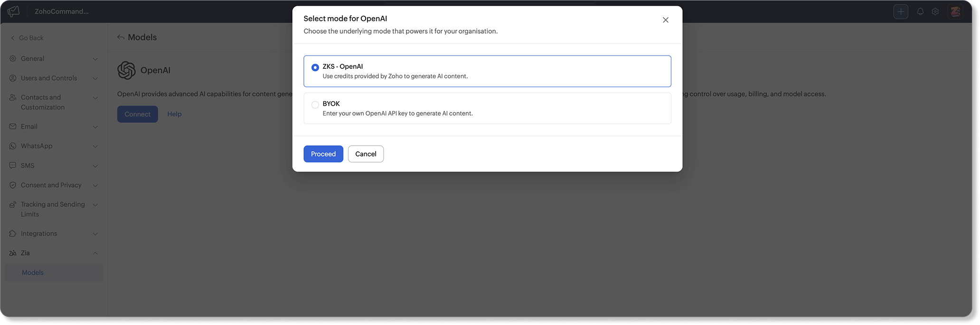The width and height of the screenshot is (980, 325).
Task: Expand Tracking and Sending Limits chevron
Action: point(95,205)
